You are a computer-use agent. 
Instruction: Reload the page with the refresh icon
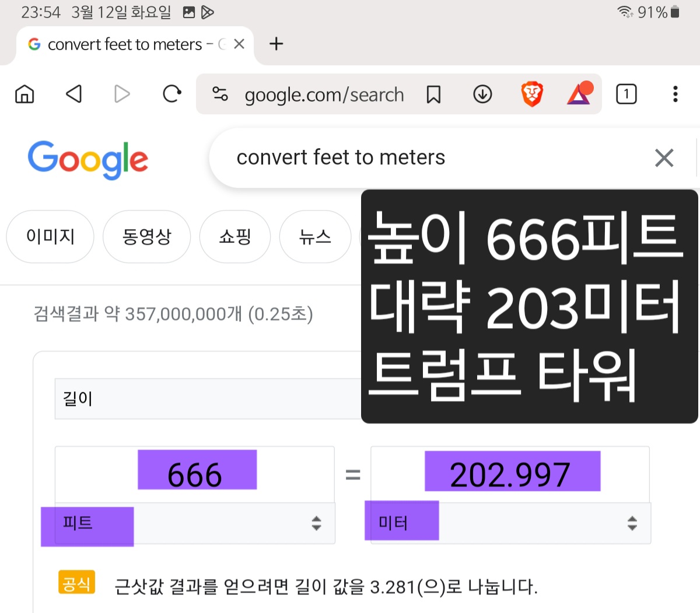171,94
